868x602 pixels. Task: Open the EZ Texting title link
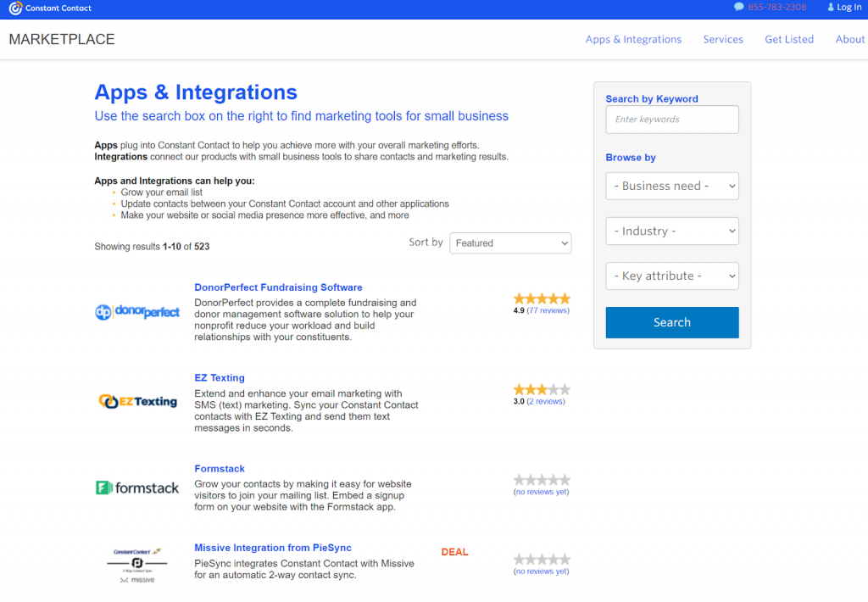pyautogui.click(x=220, y=377)
